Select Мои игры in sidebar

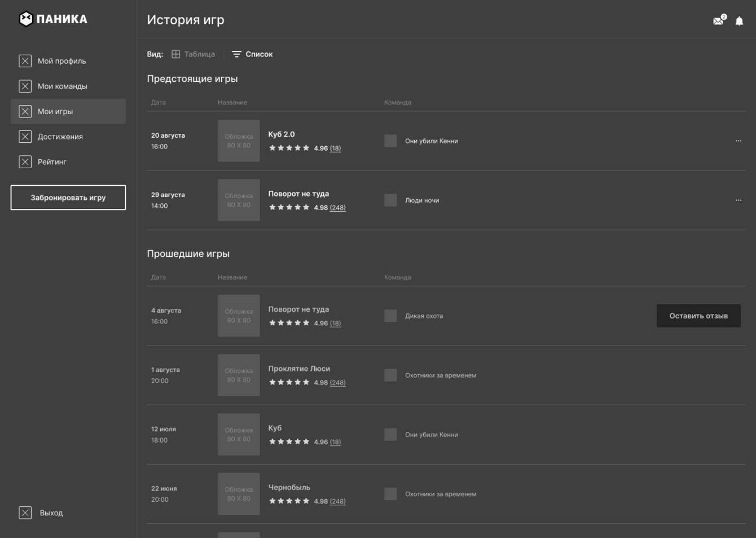(55, 111)
